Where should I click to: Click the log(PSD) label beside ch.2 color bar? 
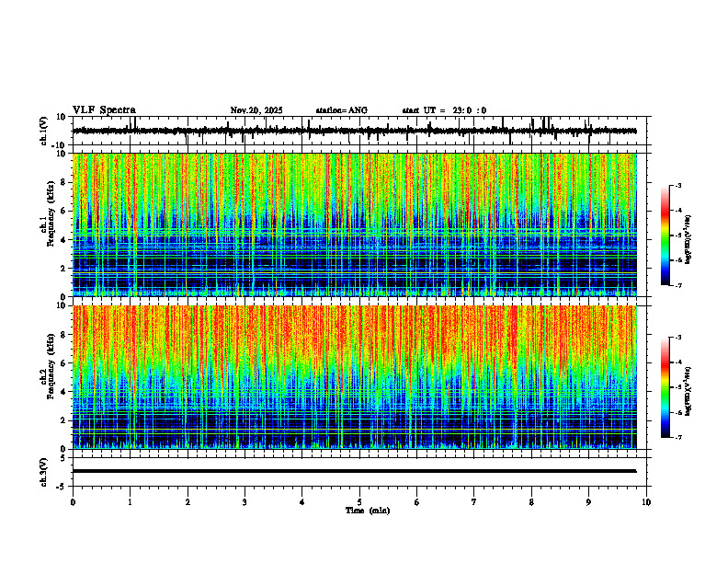pos(688,392)
